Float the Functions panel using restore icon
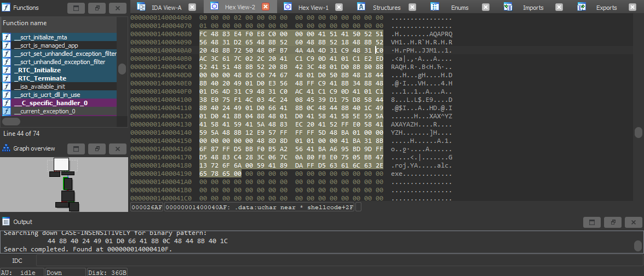Image resolution: width=644 pixels, height=276 pixels. [96, 8]
